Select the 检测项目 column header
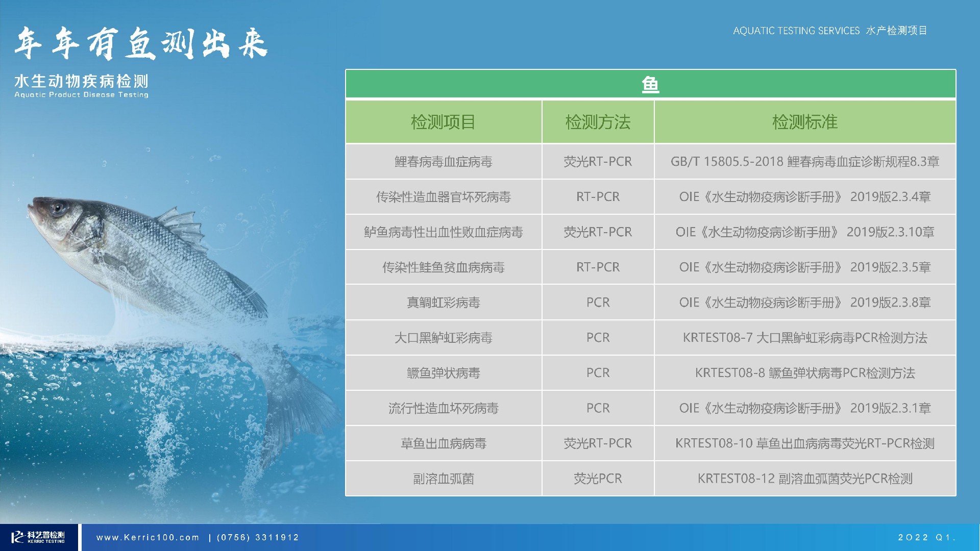Viewport: 980px width, 551px height. tap(444, 122)
